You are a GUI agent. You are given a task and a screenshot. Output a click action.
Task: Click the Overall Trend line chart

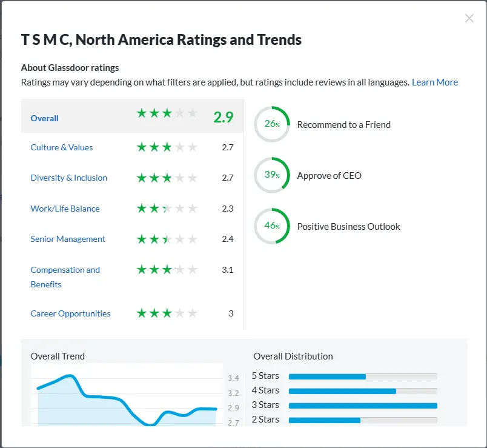127,395
